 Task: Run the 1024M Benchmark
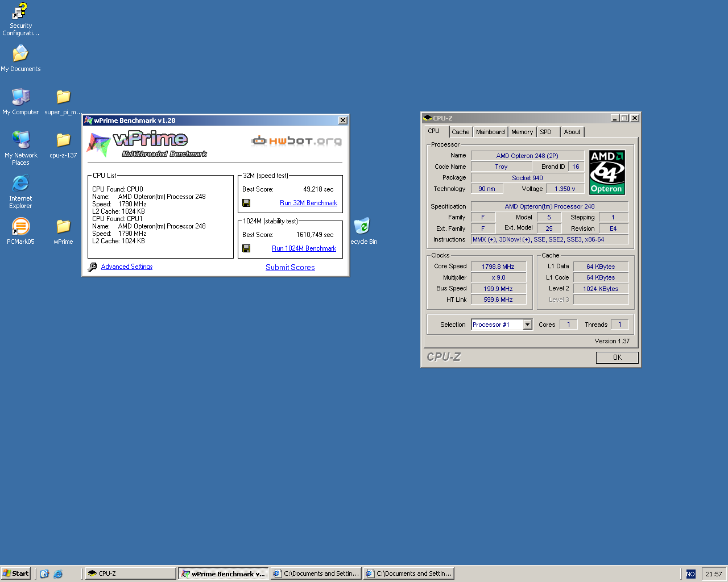coord(304,248)
